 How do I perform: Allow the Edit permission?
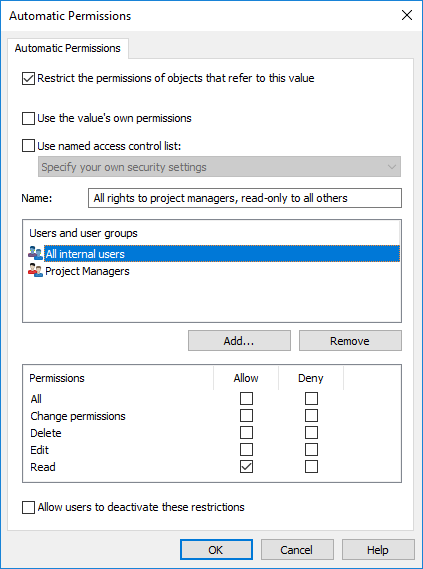pos(246,450)
